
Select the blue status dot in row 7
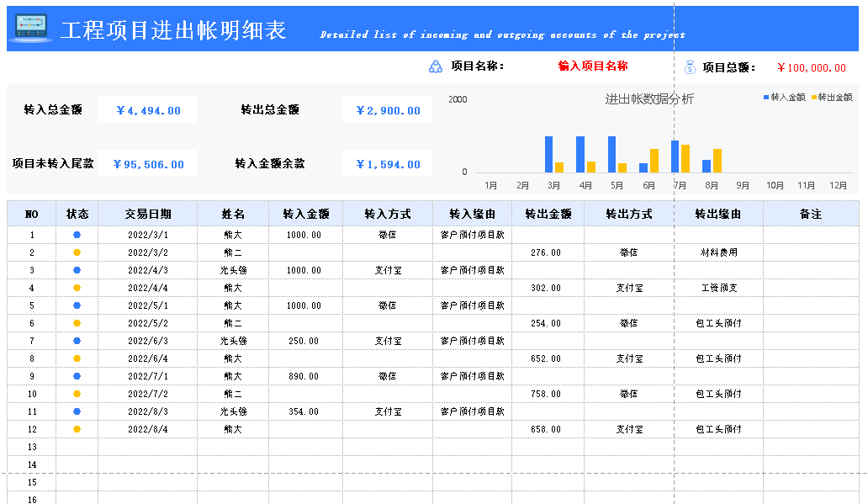[x=77, y=341]
